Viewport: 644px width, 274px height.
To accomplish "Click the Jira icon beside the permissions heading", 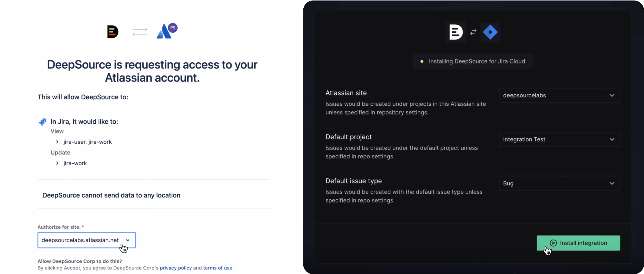I will click(42, 122).
